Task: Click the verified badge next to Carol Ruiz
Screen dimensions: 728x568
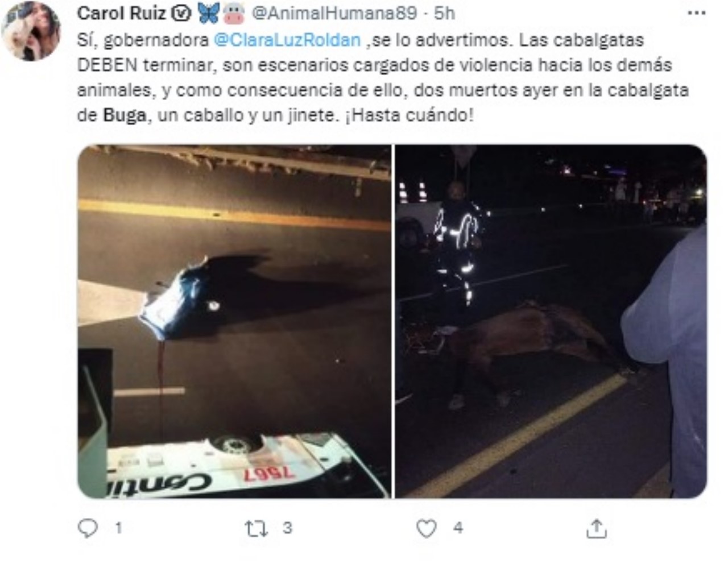Action: coord(181,13)
